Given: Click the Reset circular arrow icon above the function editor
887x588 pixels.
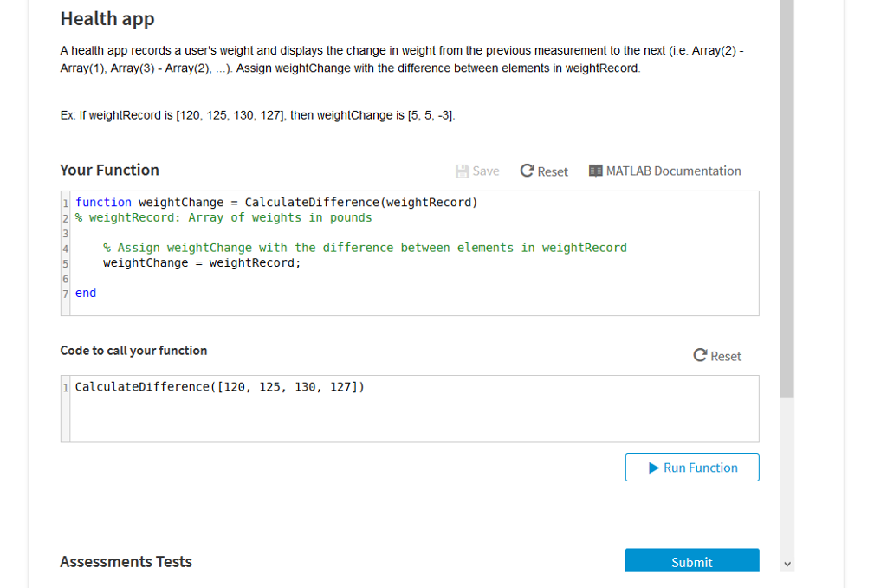Looking at the screenshot, I should pyautogui.click(x=525, y=171).
